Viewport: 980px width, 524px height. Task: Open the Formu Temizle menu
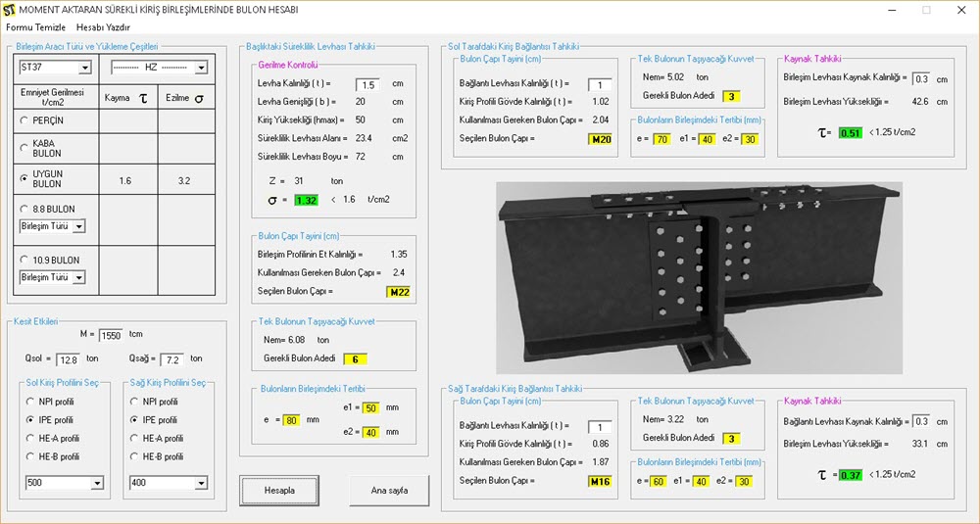coord(35,27)
